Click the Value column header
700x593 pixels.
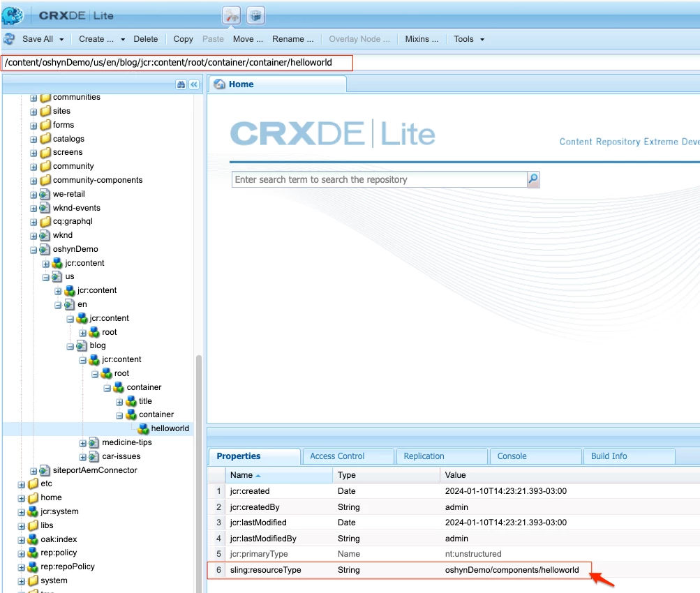coord(569,475)
